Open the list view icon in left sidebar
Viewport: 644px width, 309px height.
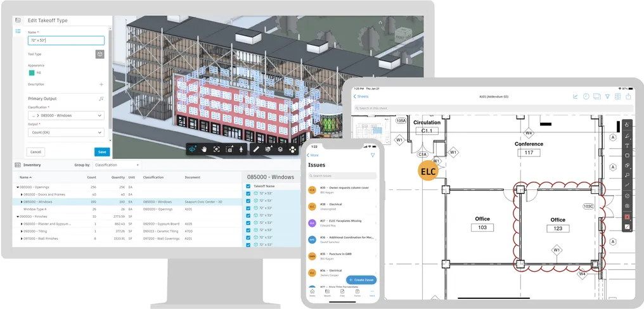(18, 31)
